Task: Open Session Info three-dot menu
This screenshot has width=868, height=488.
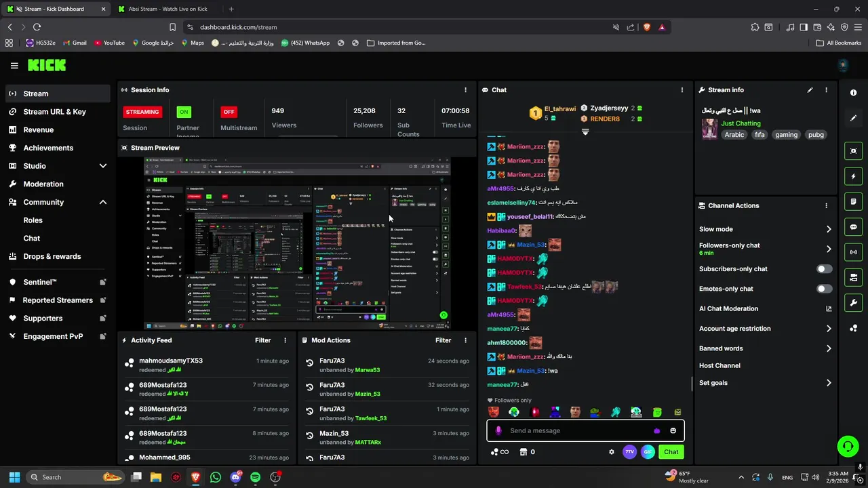Action: pos(465,89)
